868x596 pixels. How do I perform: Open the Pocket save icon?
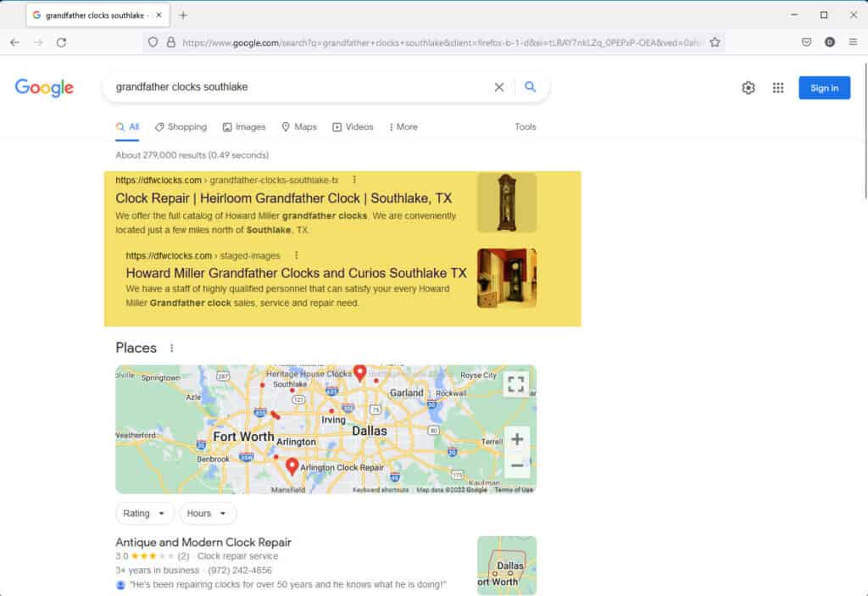coord(807,42)
